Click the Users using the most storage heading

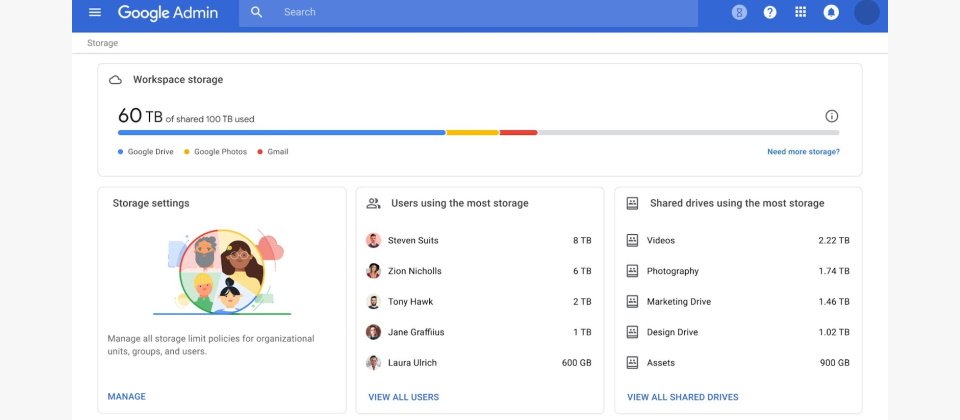460,203
